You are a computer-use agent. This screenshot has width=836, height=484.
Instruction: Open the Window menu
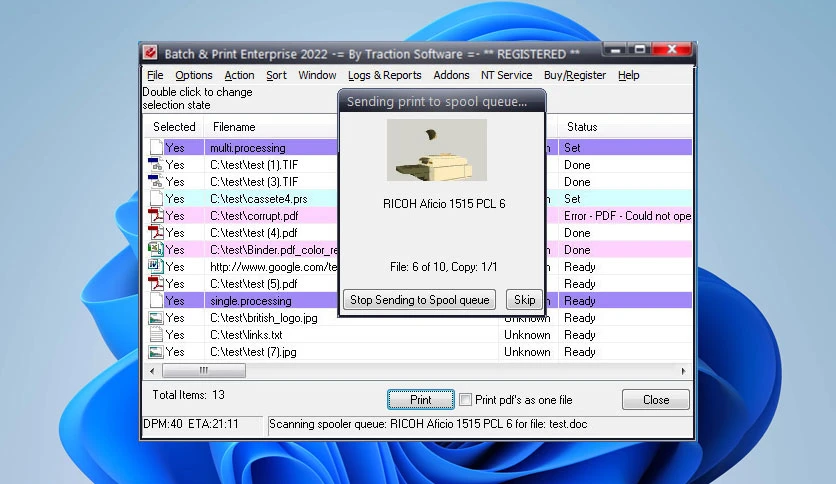point(317,75)
